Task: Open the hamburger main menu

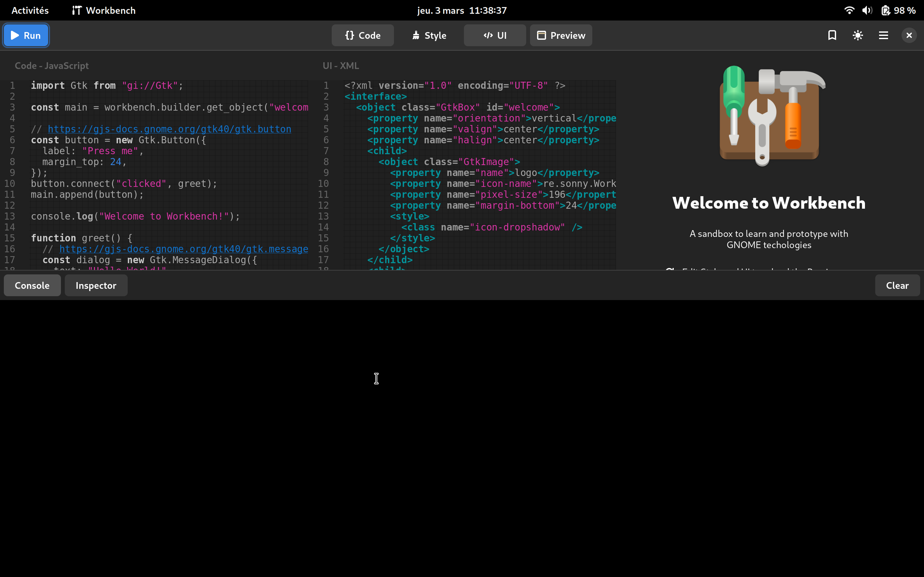Action: [x=883, y=35]
